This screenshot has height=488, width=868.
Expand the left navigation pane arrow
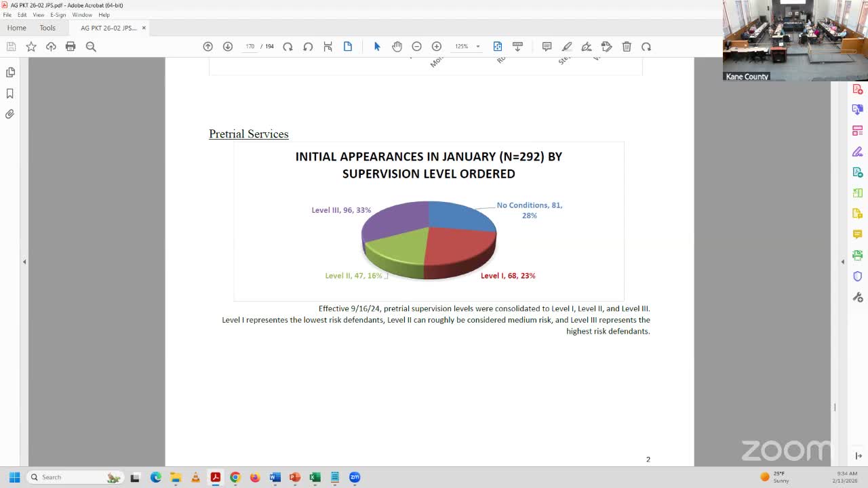[x=24, y=262]
